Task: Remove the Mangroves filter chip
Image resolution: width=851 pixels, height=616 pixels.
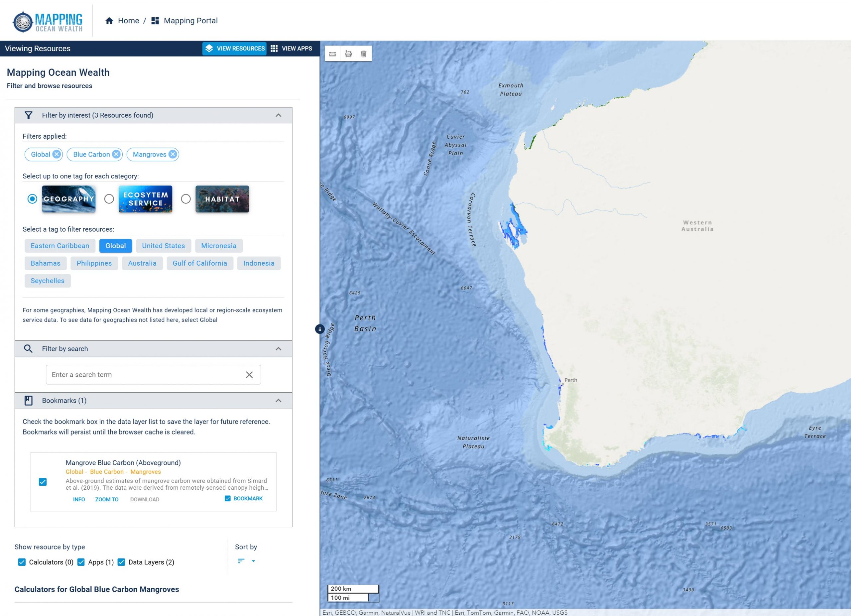Action: [x=173, y=154]
